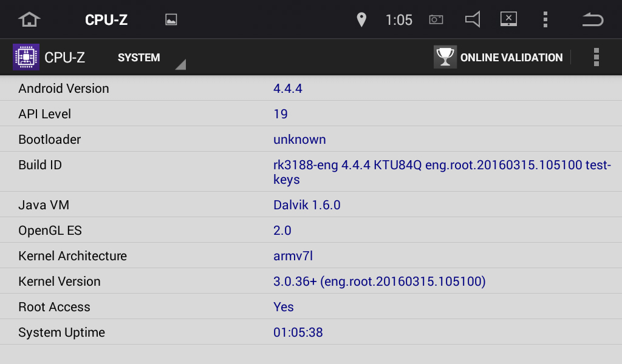Select the Build ID row

pyautogui.click(x=311, y=172)
